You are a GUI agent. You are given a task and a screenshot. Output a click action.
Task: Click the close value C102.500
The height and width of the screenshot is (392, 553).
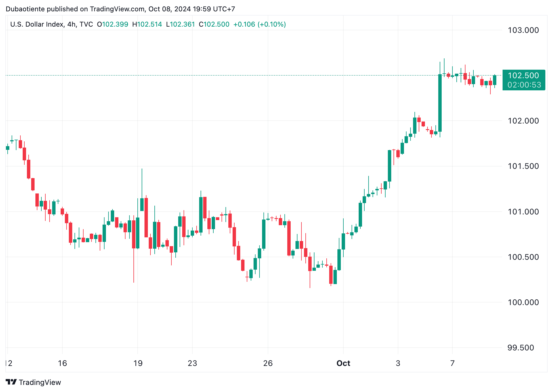214,24
